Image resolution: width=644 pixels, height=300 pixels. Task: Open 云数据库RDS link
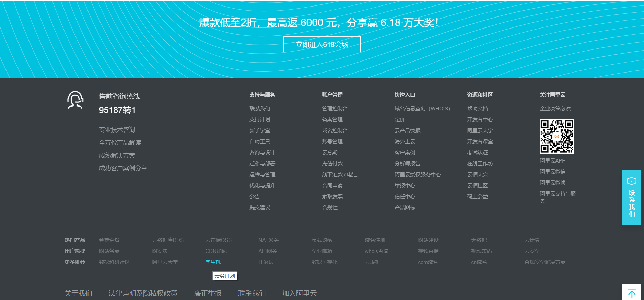[168, 240]
